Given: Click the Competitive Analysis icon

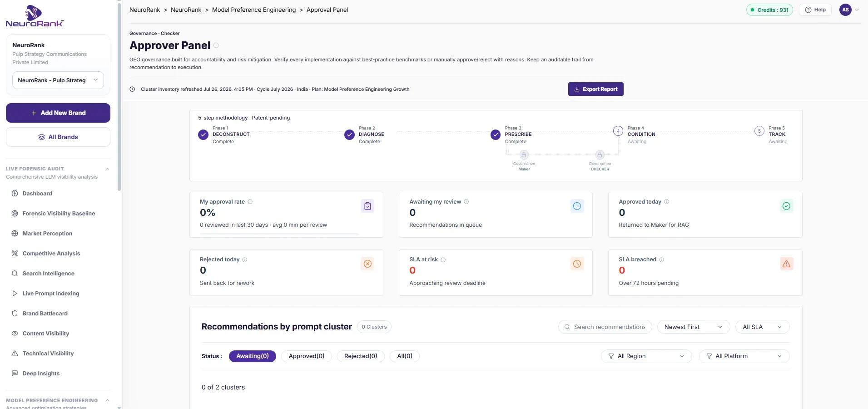Looking at the screenshot, I should [15, 254].
